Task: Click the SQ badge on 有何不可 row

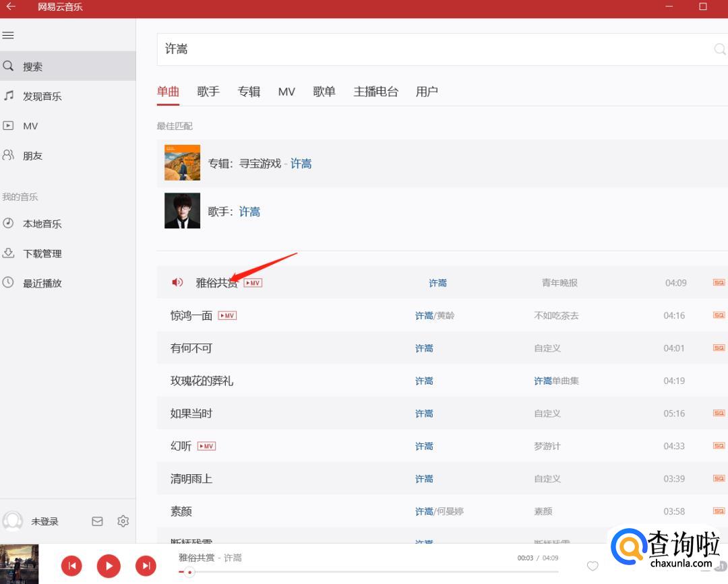Action: click(x=719, y=348)
